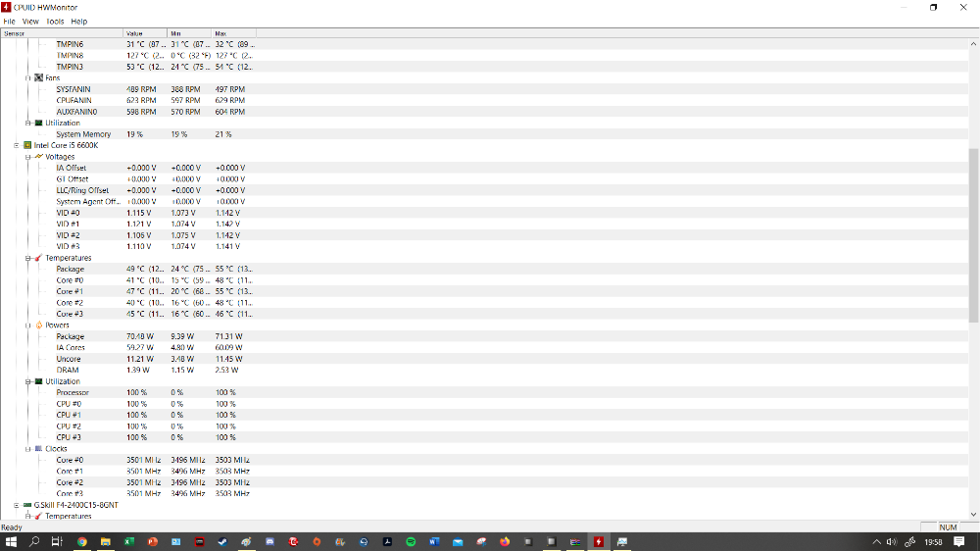
Task: Collapse the Temperatures node above Package 49 °C
Action: (x=28, y=258)
